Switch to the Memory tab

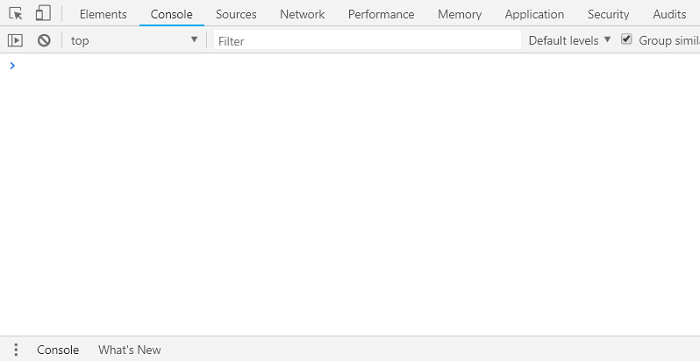click(460, 14)
